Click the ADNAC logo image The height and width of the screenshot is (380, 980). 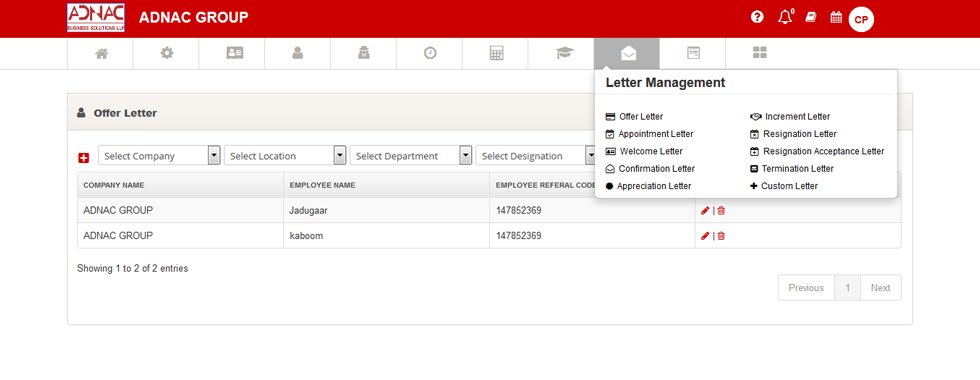click(x=96, y=18)
